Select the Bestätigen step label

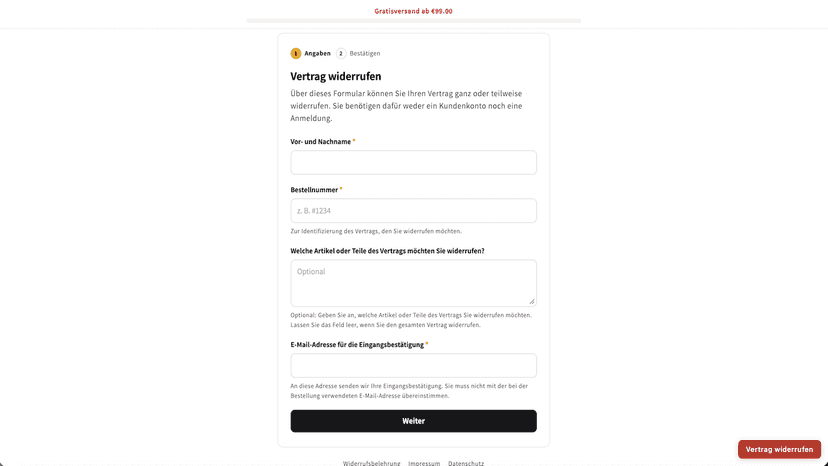[365, 53]
